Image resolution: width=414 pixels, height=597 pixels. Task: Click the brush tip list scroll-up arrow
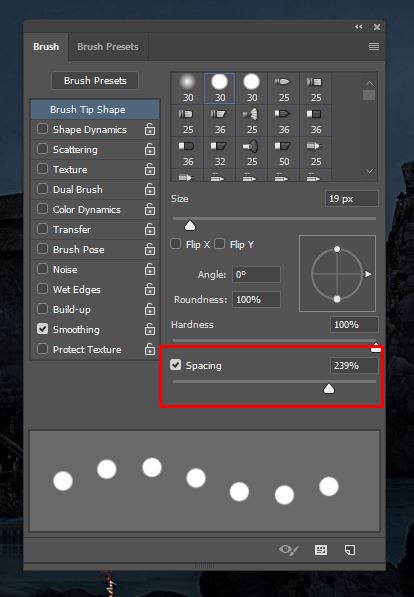[369, 83]
